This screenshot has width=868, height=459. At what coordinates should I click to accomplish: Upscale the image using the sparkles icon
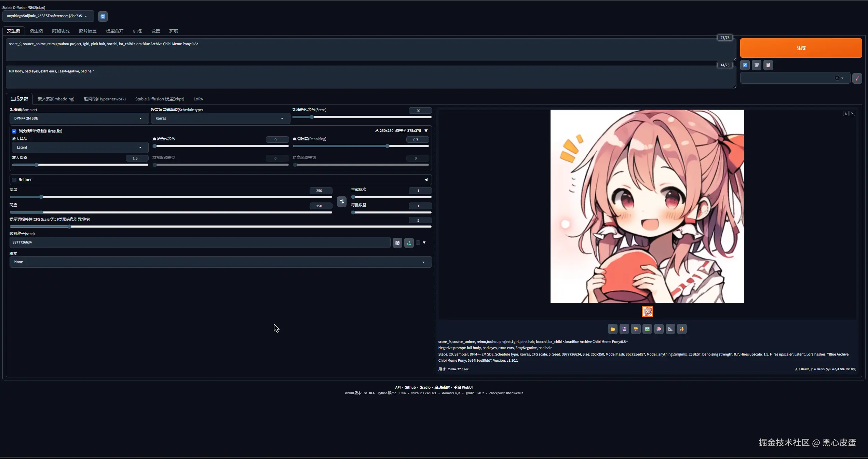pyautogui.click(x=682, y=329)
